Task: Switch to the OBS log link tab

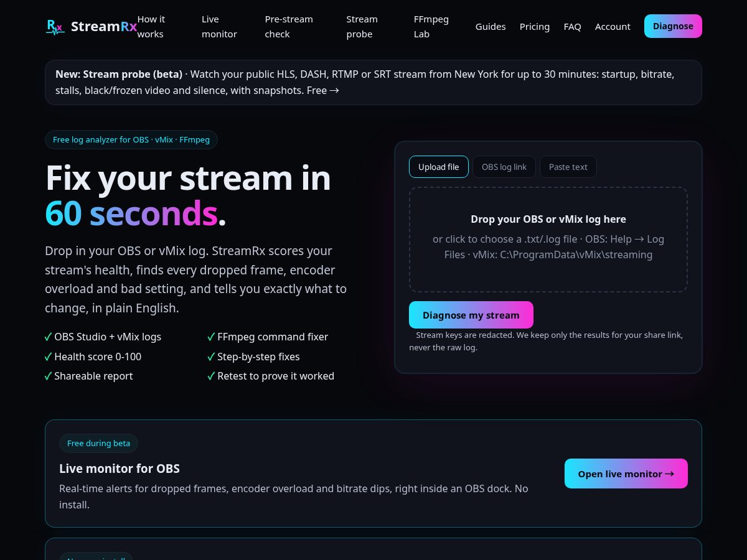Action: [504, 167]
